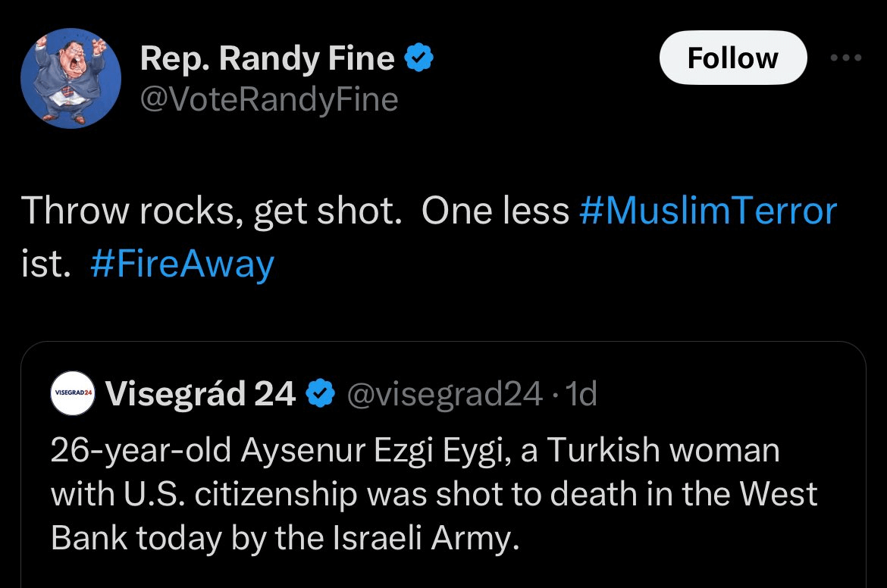This screenshot has height=588, width=887.
Task: Click the verified badge next to Visegrád 24
Action: [x=321, y=393]
